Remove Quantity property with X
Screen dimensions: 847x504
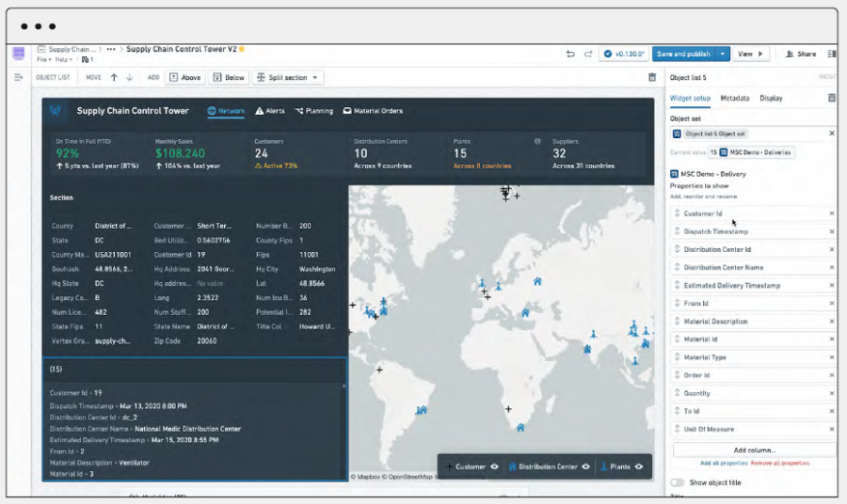click(x=832, y=393)
